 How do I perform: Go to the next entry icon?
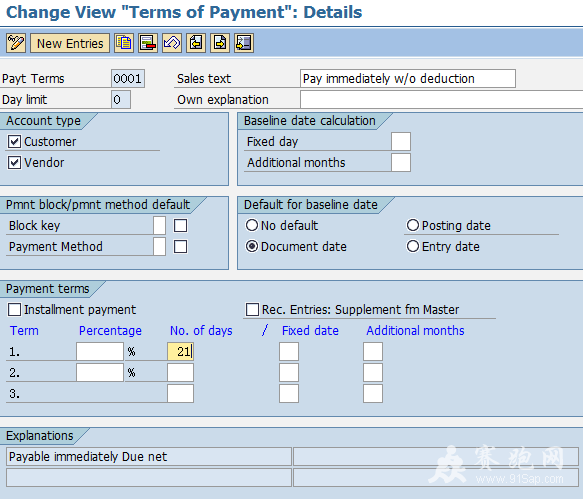(220, 43)
